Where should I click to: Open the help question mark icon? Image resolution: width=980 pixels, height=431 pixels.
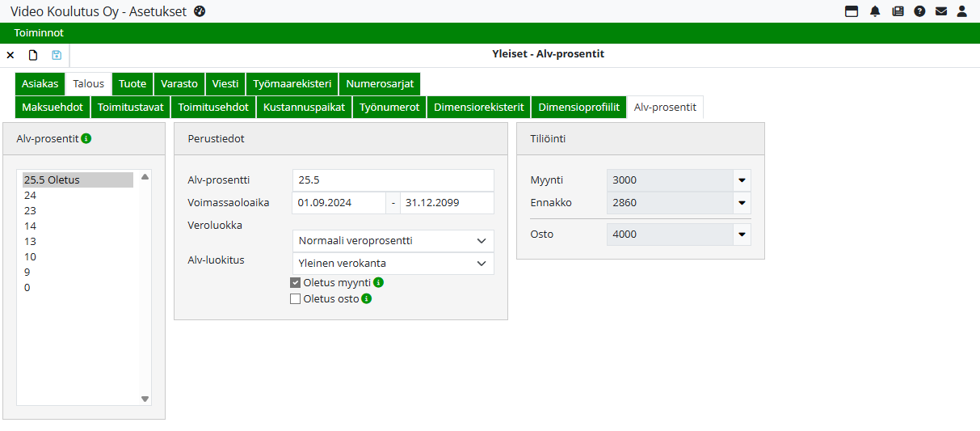[919, 11]
